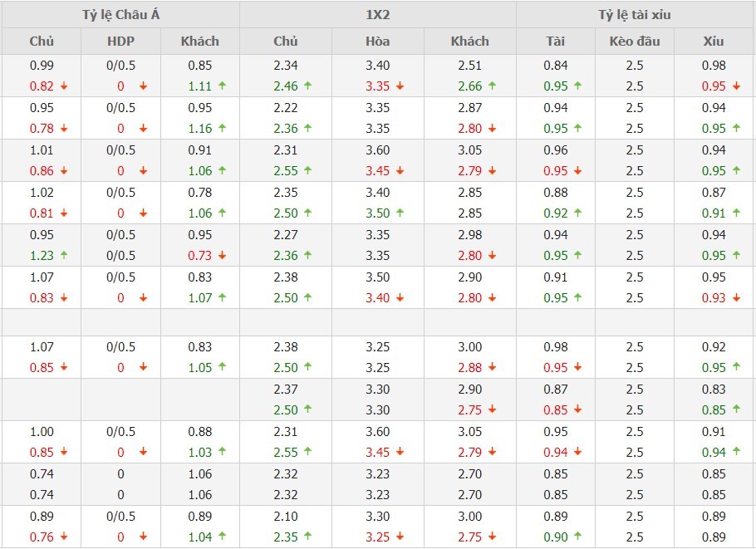The image size is (756, 549).
Task: Click the green up arrow next to 1.03
Action: pyautogui.click(x=223, y=453)
